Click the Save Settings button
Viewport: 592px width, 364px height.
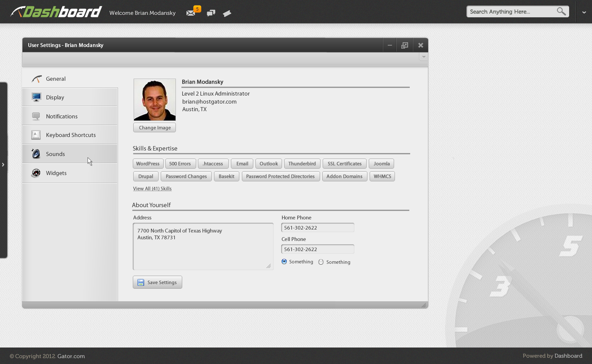[157, 282]
